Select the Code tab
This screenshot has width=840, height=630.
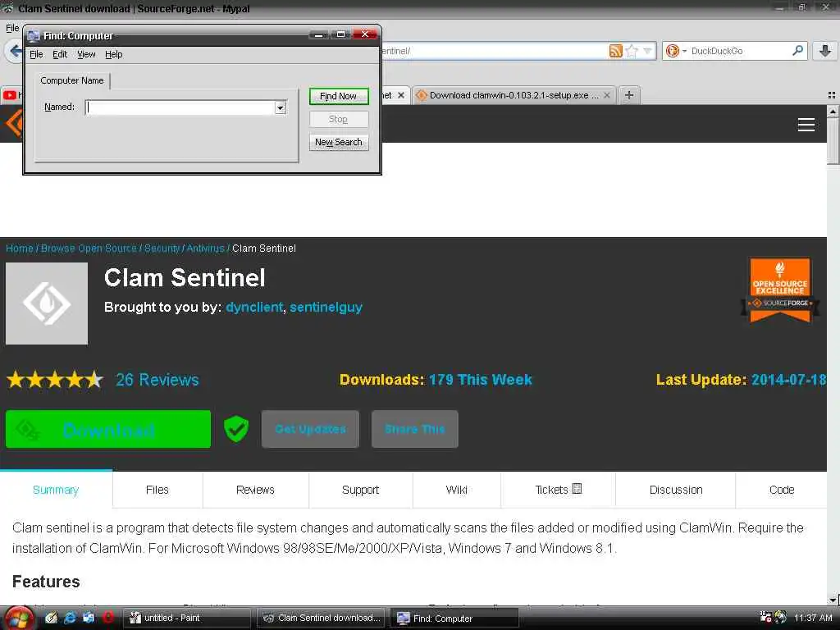tap(782, 490)
